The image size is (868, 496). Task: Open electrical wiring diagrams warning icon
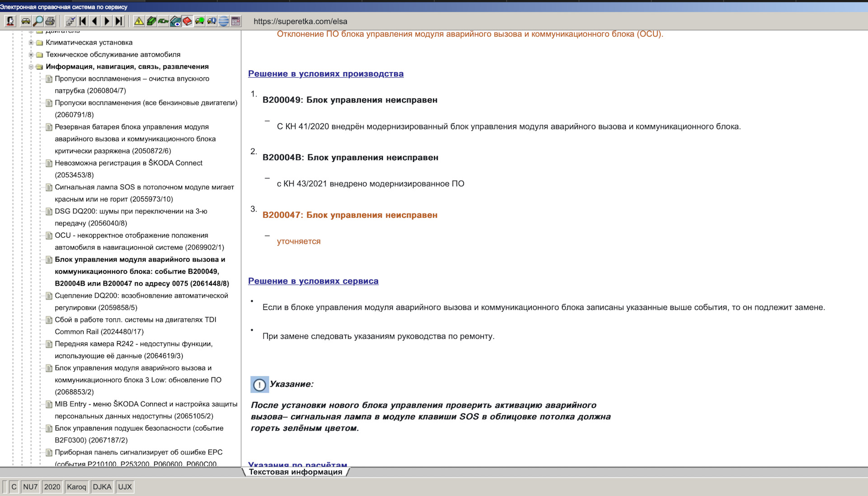pyautogui.click(x=139, y=21)
